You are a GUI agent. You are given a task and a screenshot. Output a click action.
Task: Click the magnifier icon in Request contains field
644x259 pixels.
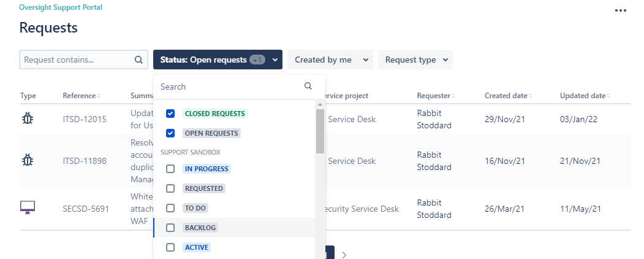tap(139, 60)
